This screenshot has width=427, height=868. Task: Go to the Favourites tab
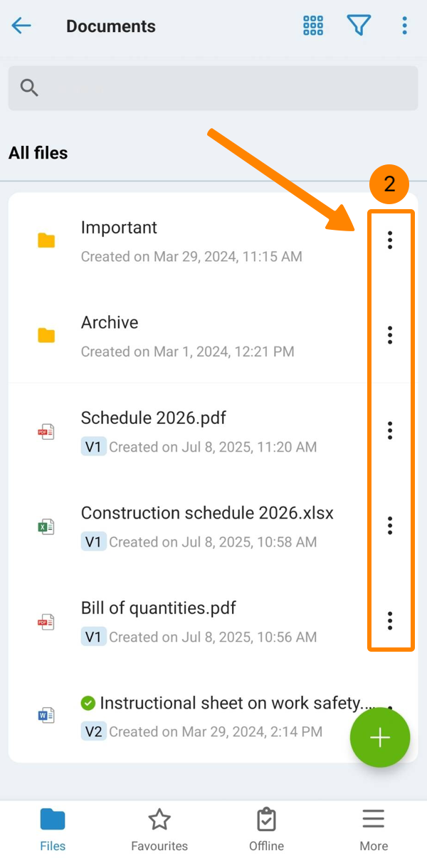(159, 830)
